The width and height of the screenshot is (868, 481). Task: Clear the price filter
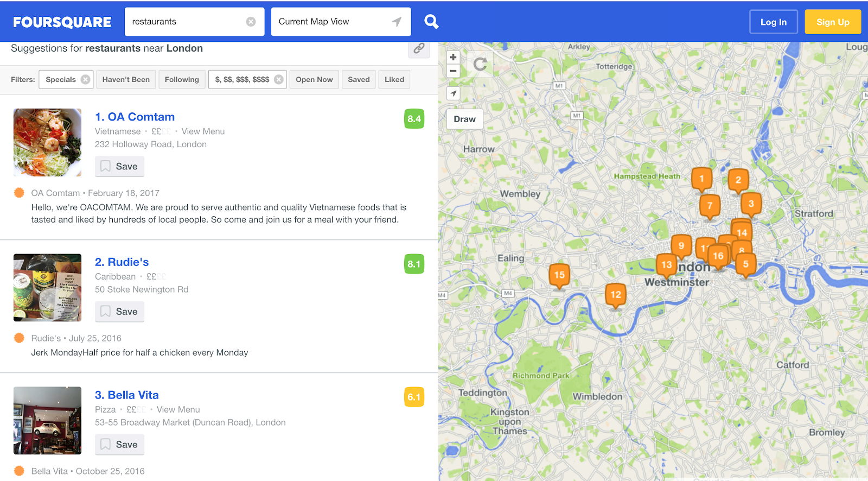coord(278,79)
